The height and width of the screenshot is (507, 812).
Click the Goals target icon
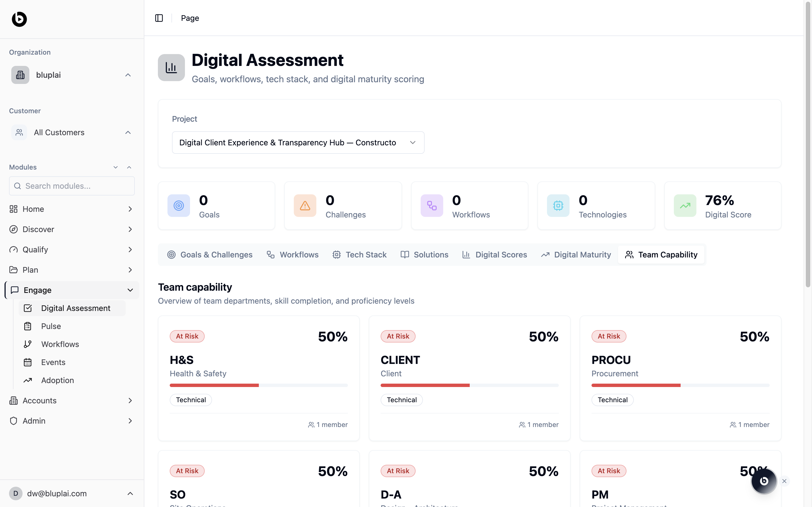tap(178, 206)
